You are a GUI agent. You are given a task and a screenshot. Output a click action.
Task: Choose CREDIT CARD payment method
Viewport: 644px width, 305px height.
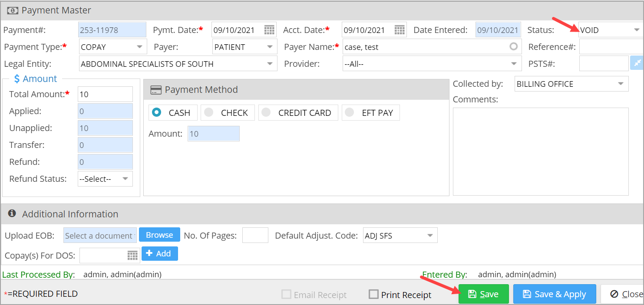pos(266,112)
